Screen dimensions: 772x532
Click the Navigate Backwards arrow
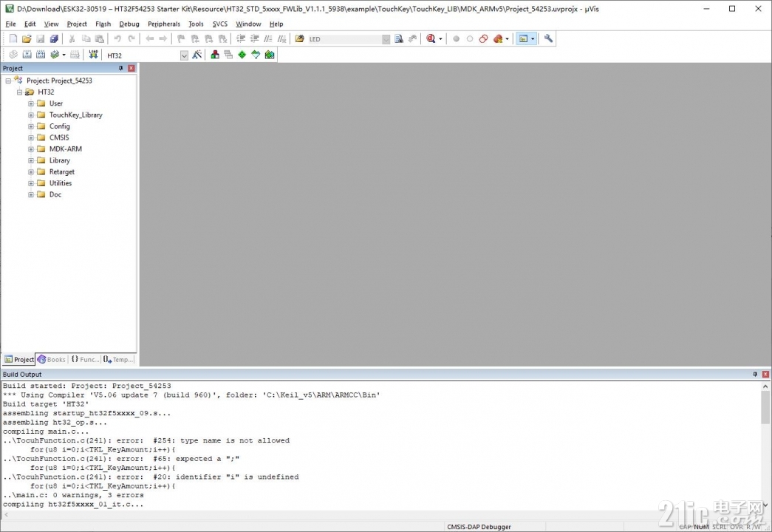pos(150,39)
